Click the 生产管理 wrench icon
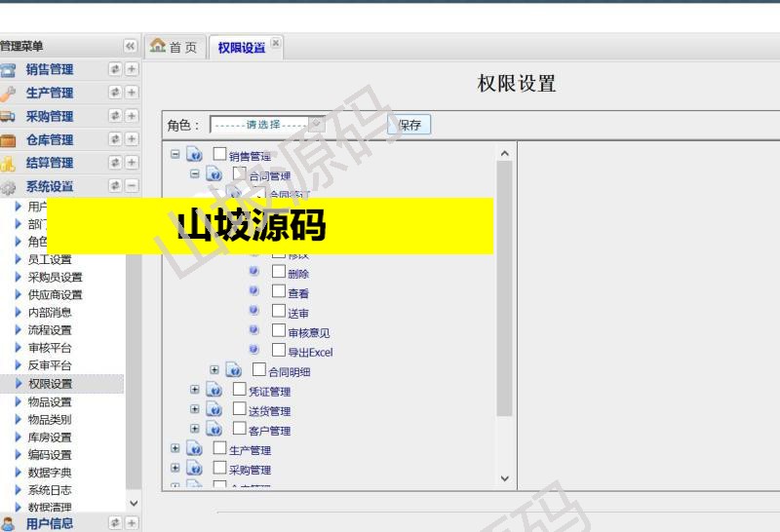Screen dimensions: 780x532 point(8,94)
